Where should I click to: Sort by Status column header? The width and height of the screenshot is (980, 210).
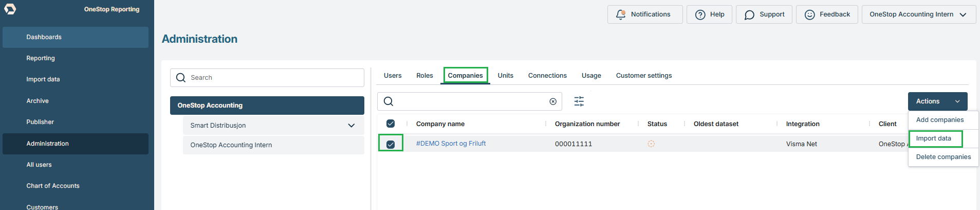pyautogui.click(x=657, y=124)
